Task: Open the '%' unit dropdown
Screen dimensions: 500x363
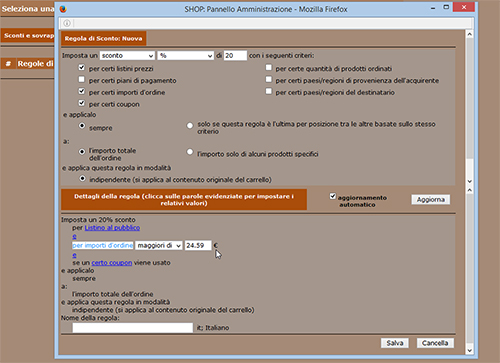Action: [x=186, y=56]
